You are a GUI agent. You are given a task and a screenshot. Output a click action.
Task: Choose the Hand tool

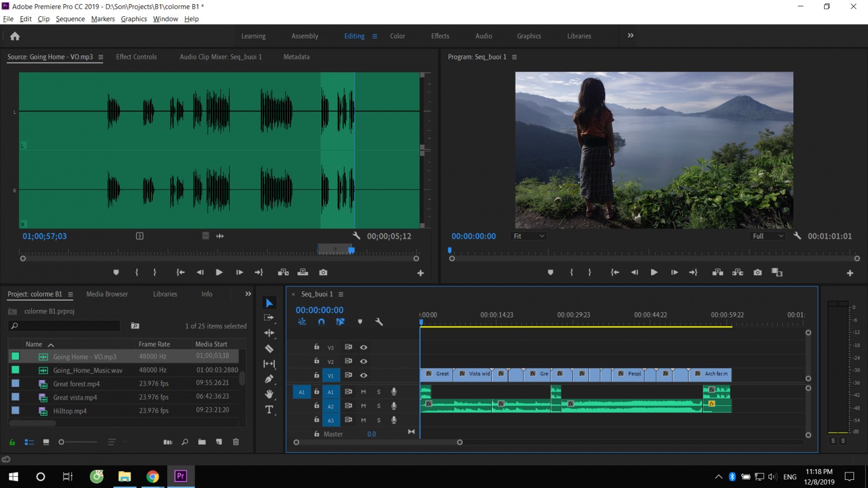[x=269, y=394]
